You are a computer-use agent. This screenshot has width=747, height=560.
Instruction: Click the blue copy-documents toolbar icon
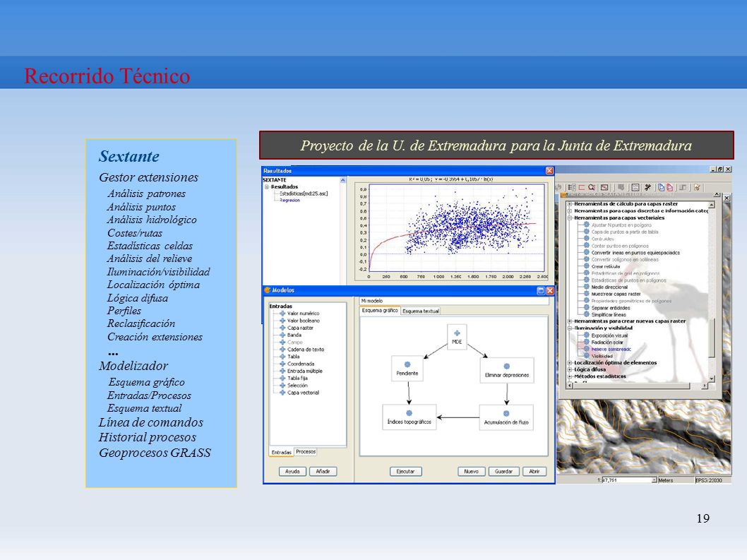(x=662, y=187)
